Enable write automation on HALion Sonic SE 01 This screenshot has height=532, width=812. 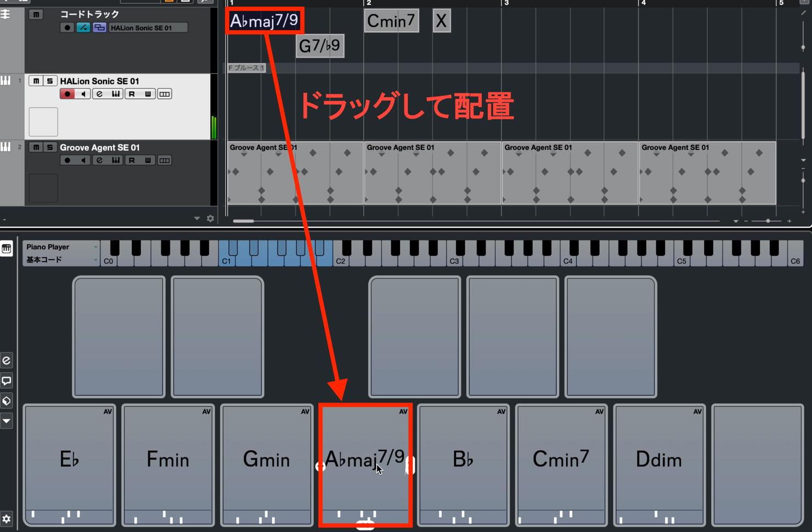(148, 94)
